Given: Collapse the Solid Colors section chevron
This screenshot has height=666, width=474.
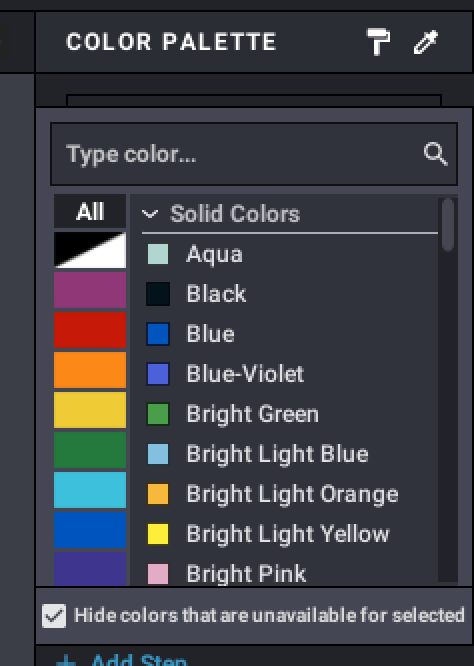Looking at the screenshot, I should 150,214.
